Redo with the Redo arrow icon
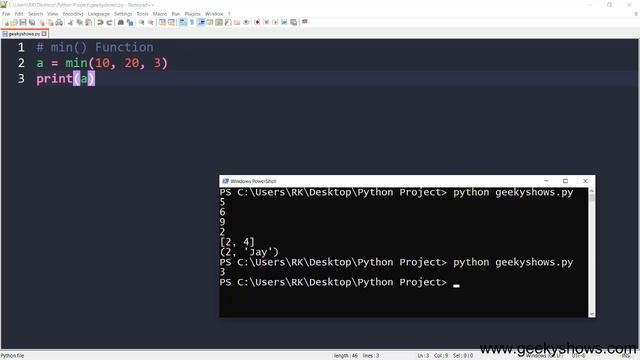This screenshot has width=640, height=360. pyautogui.click(x=109, y=22)
